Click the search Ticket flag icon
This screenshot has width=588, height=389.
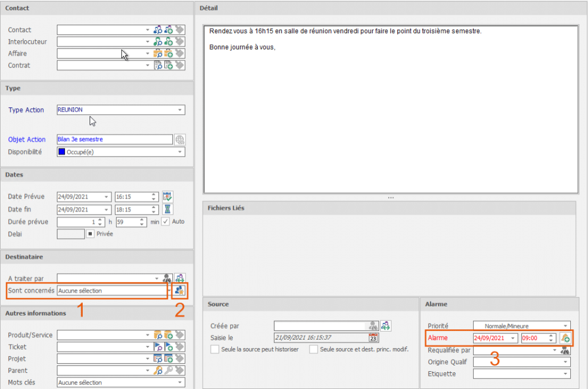(x=158, y=347)
